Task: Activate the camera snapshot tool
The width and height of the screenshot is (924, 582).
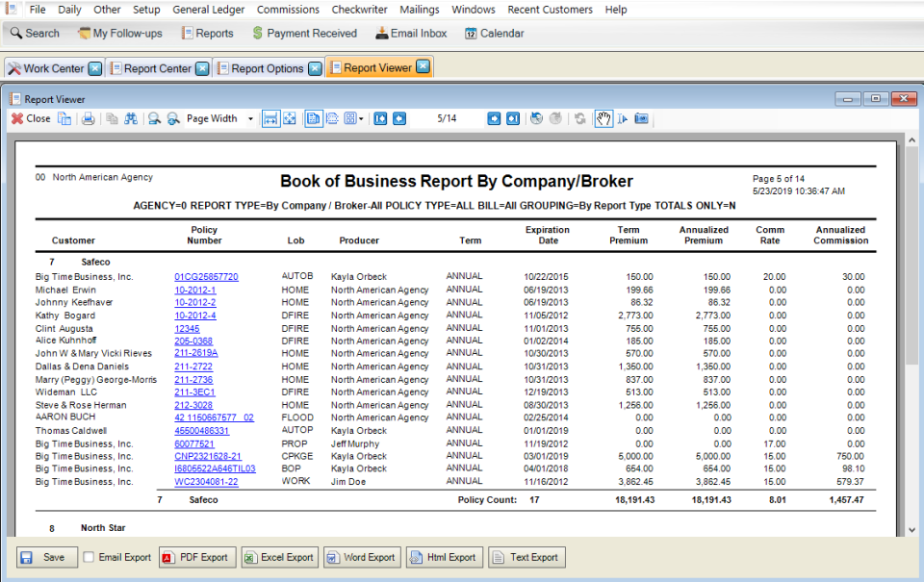Action: [x=642, y=118]
